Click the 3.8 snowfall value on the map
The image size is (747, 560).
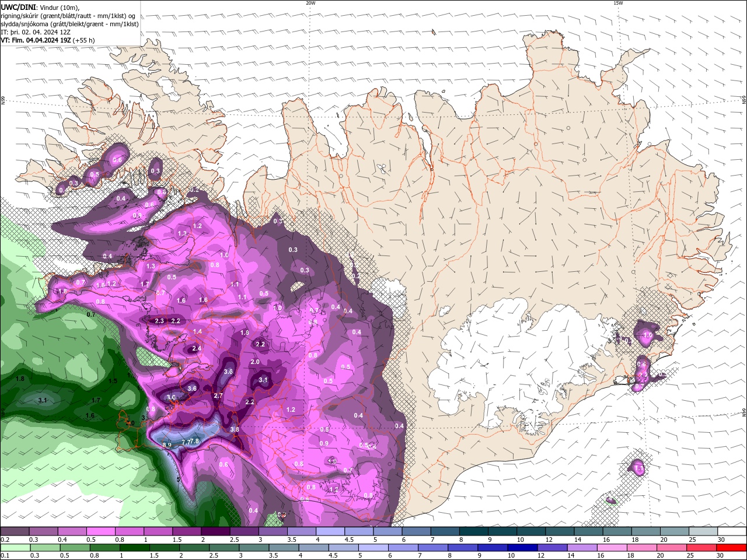235,429
